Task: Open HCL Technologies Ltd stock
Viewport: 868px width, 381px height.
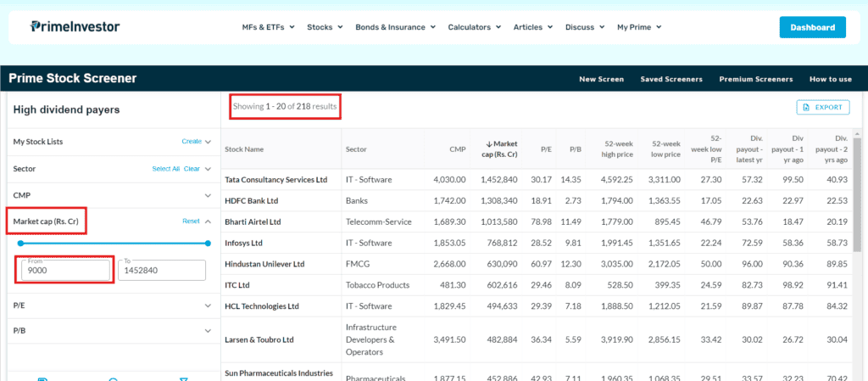Action: coord(261,306)
